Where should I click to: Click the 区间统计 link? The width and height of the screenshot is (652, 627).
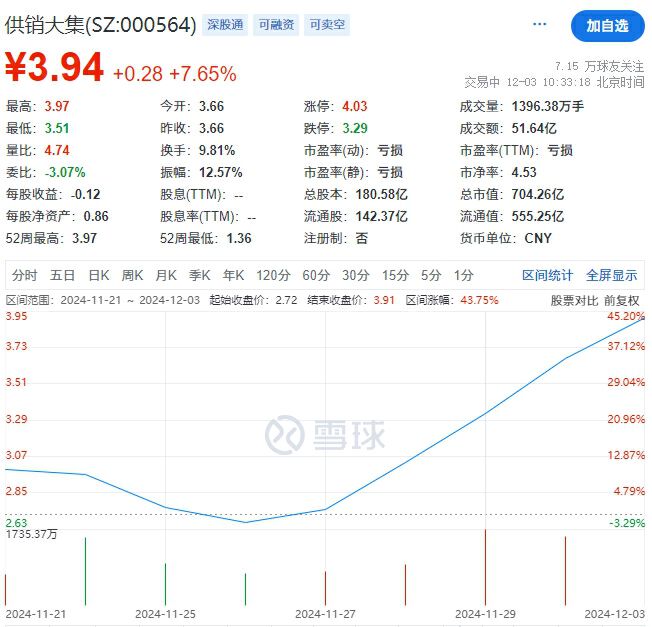coord(547,275)
